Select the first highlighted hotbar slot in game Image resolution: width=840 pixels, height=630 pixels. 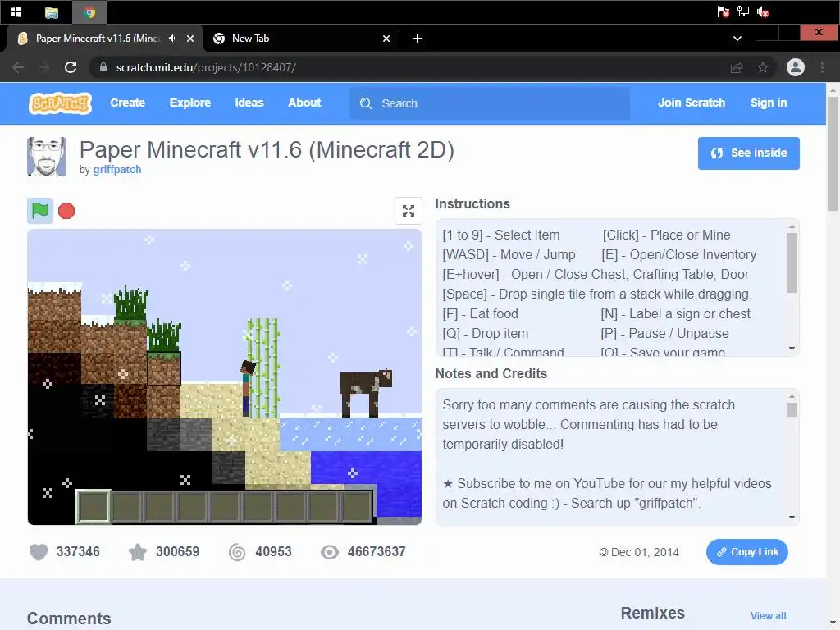tap(94, 506)
